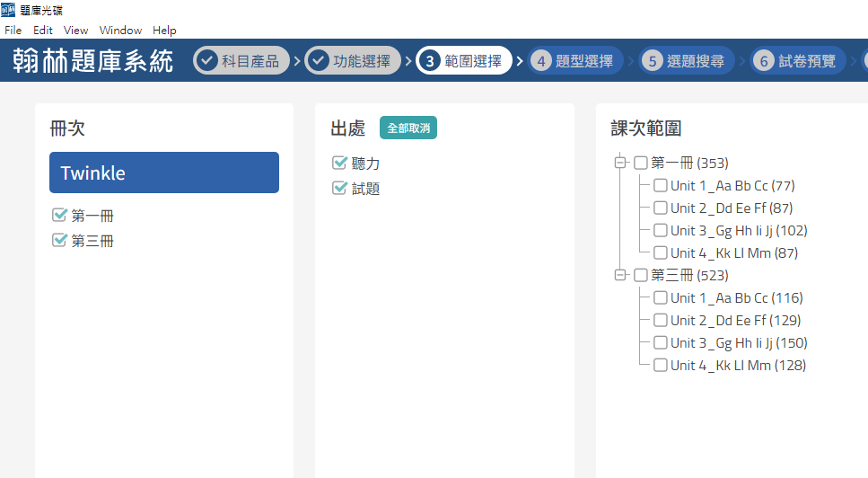Jump to step 4 題型選擇
Screen dimensions: 868x478
pyautogui.click(x=575, y=60)
